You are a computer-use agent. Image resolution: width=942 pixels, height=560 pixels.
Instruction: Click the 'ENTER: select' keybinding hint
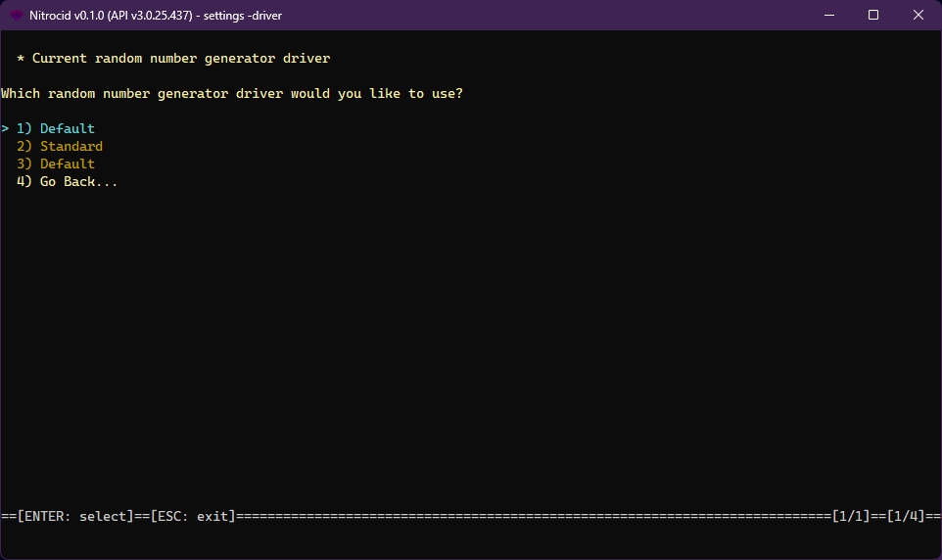tap(74, 516)
